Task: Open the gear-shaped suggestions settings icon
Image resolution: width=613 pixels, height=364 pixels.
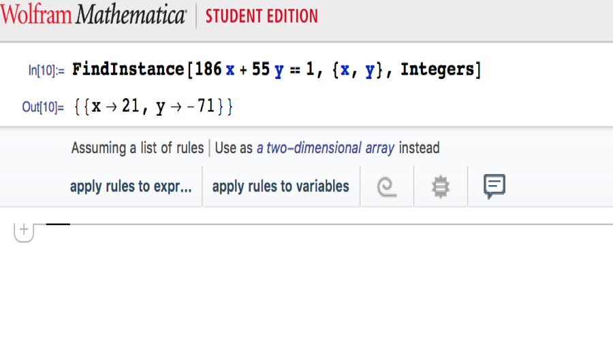Action: point(441,186)
